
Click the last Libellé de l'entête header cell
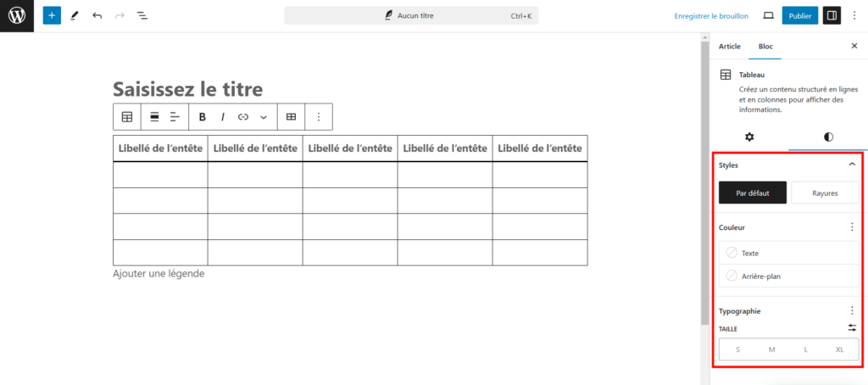point(540,148)
